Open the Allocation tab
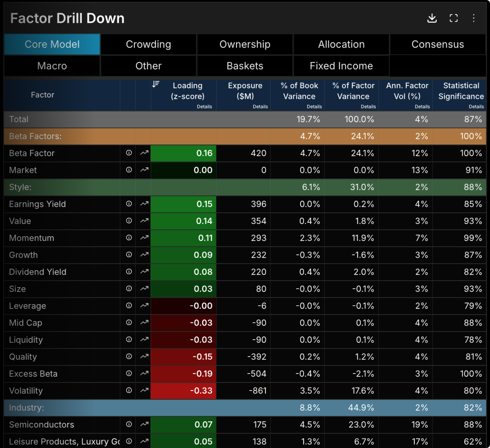The width and height of the screenshot is (490, 448). 341,44
